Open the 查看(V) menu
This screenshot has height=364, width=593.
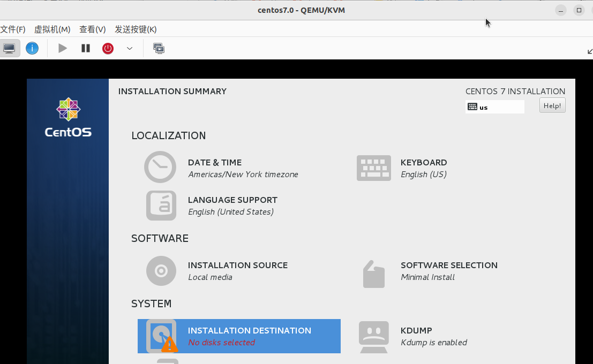92,29
